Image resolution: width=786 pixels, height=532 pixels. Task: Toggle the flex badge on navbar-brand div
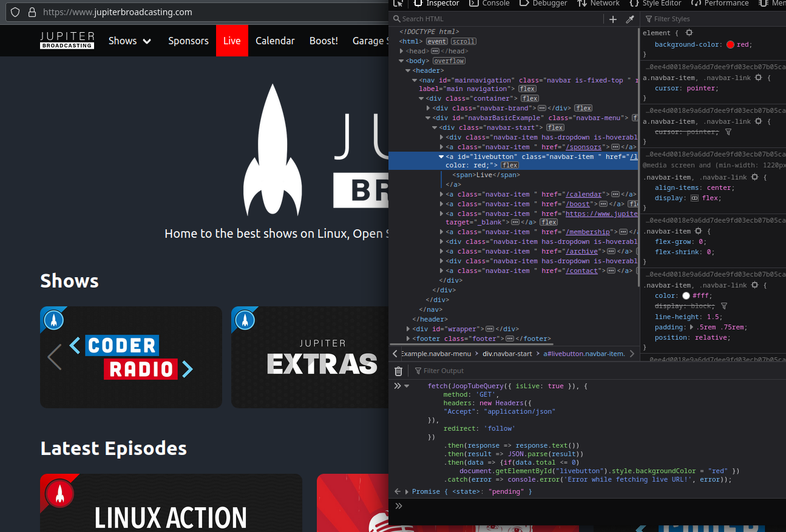click(583, 108)
